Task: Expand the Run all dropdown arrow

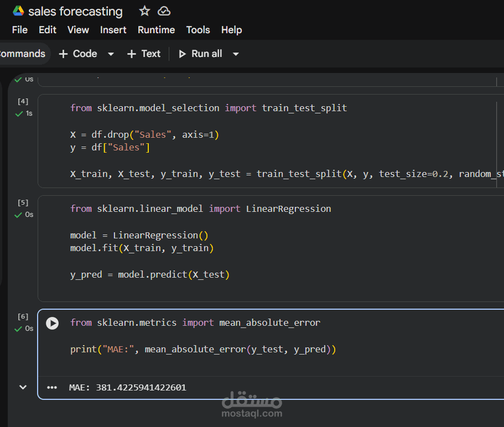Action: coord(236,54)
